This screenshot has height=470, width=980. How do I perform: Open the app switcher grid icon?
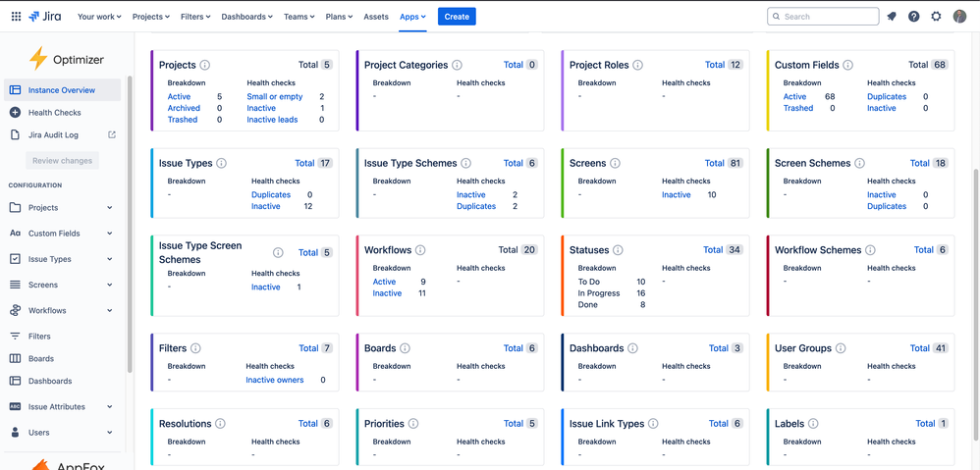click(17, 17)
